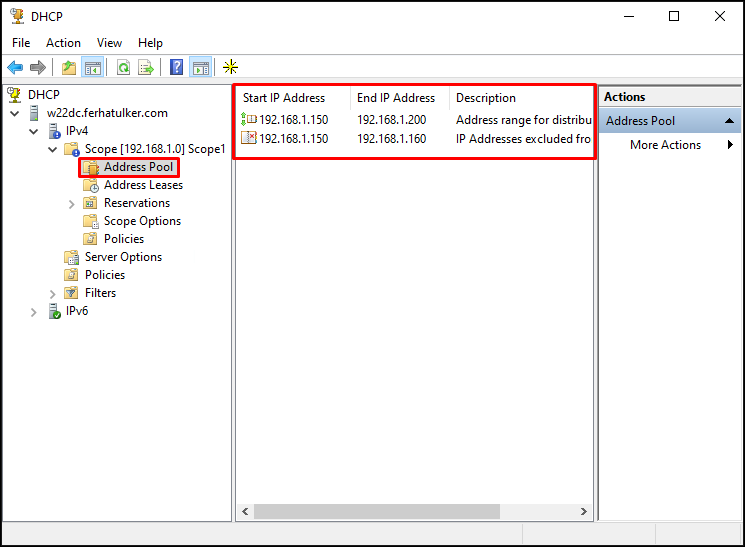Image resolution: width=745 pixels, height=547 pixels.
Task: Click the Export List toolbar icon
Action: tap(146, 67)
